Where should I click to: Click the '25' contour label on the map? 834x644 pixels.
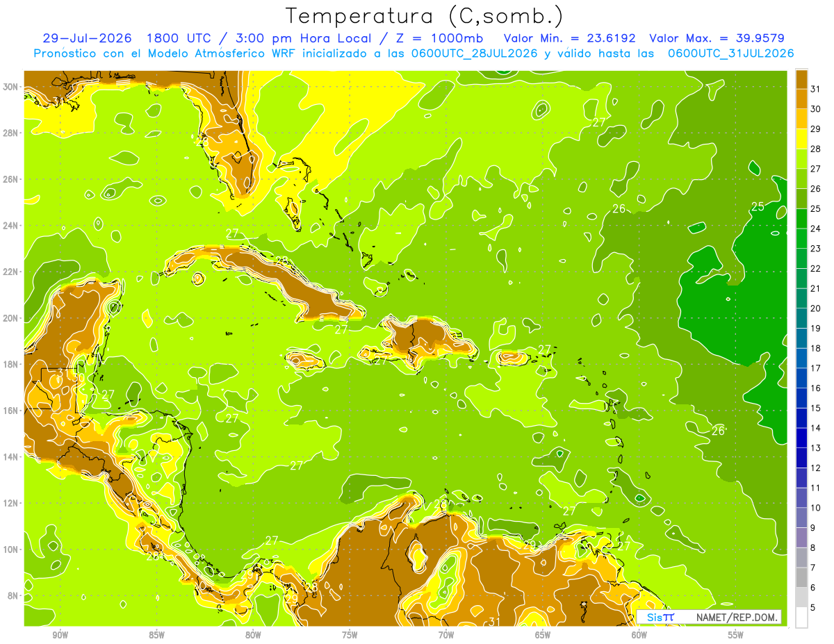758,206
